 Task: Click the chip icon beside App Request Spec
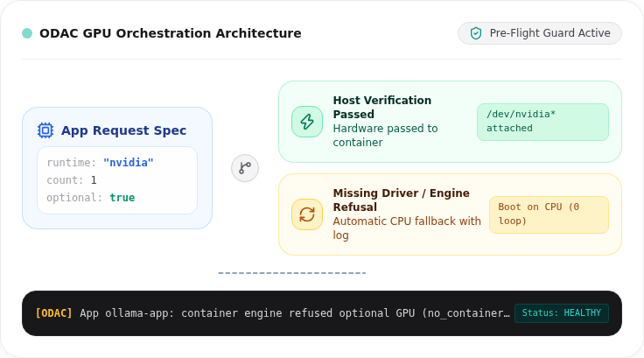pos(45,130)
